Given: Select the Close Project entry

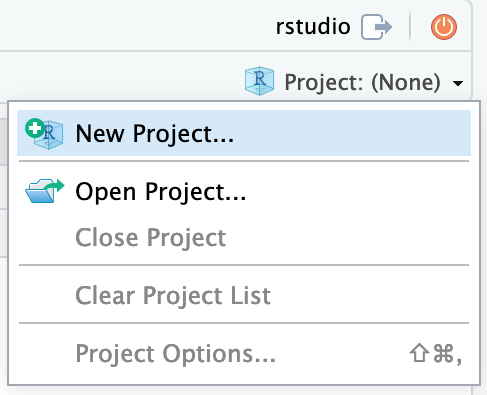Looking at the screenshot, I should pyautogui.click(x=151, y=238).
